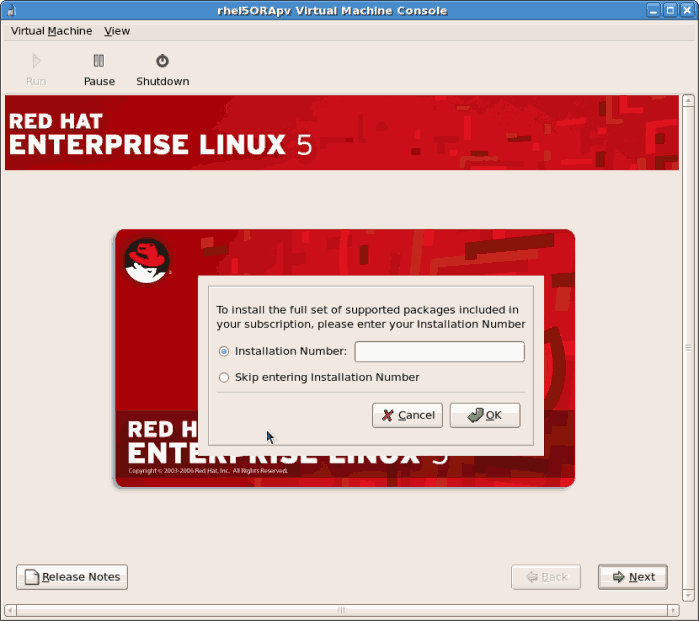699x621 pixels.
Task: Choose Skip entering Installation Number
Action: coord(224,377)
